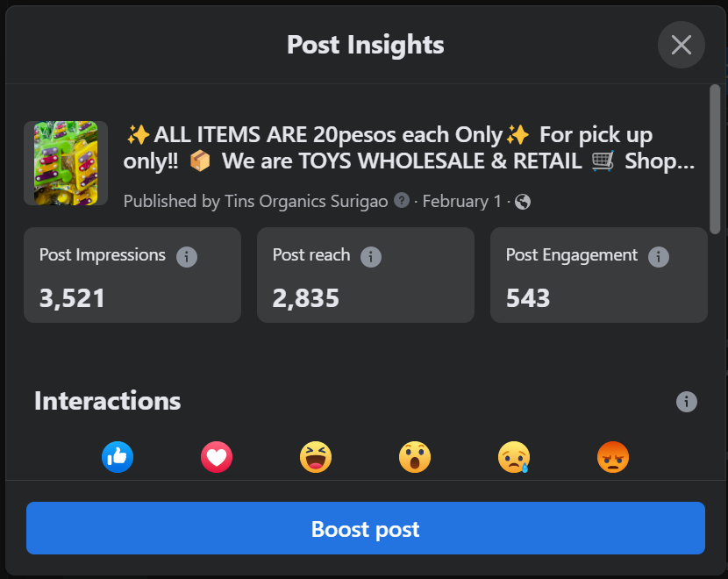This screenshot has height=579, width=728.
Task: Select the Wow reaction icon
Action: pyautogui.click(x=414, y=457)
